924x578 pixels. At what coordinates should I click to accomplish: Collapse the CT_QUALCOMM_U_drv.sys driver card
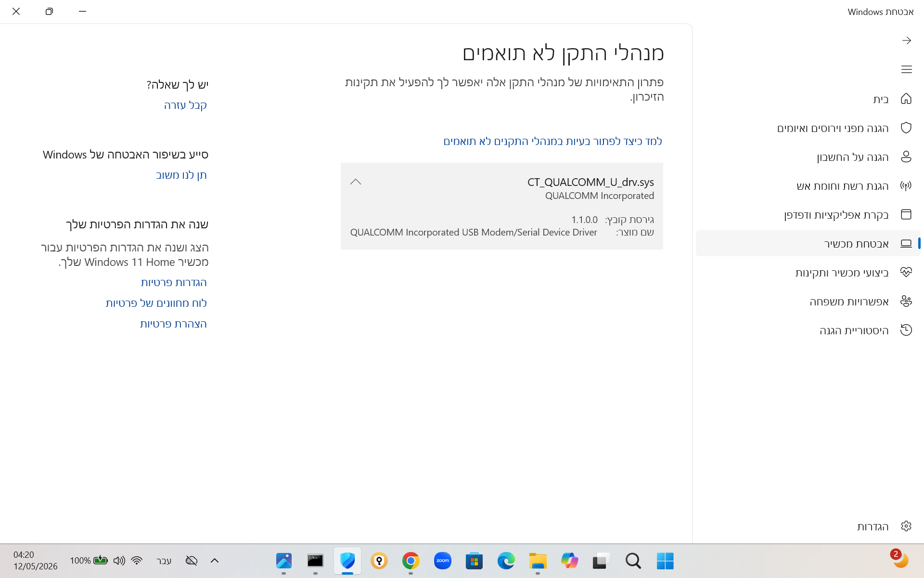point(356,182)
